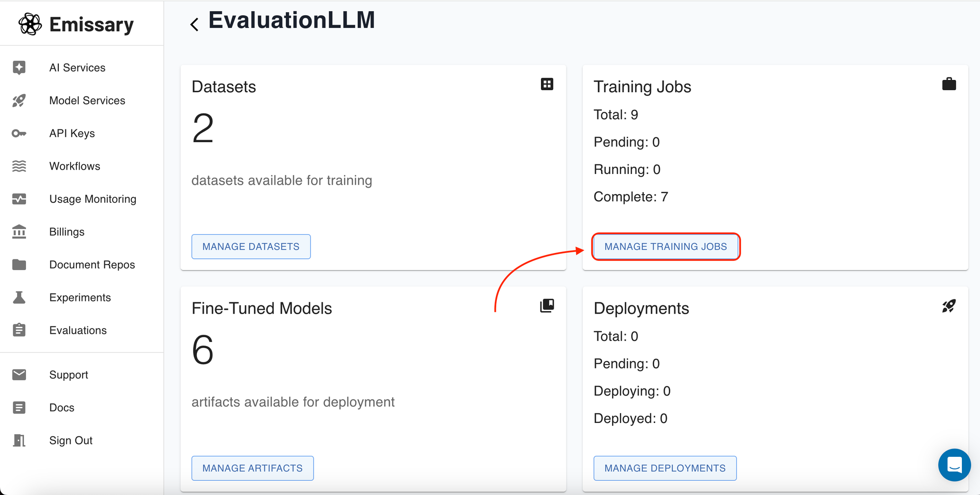Open the chat support bubble
Viewport: 980px width, 495px height.
click(x=955, y=465)
